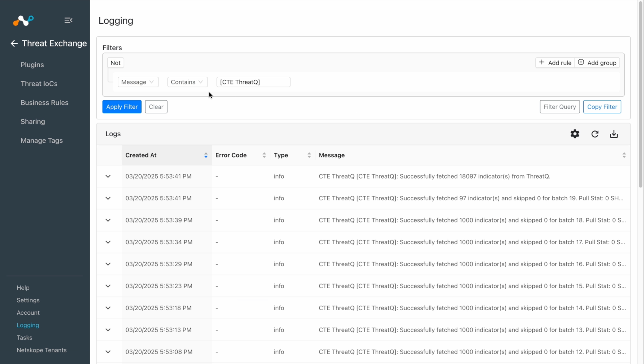Download logs using the export icon
The image size is (644, 364).
[x=614, y=134]
